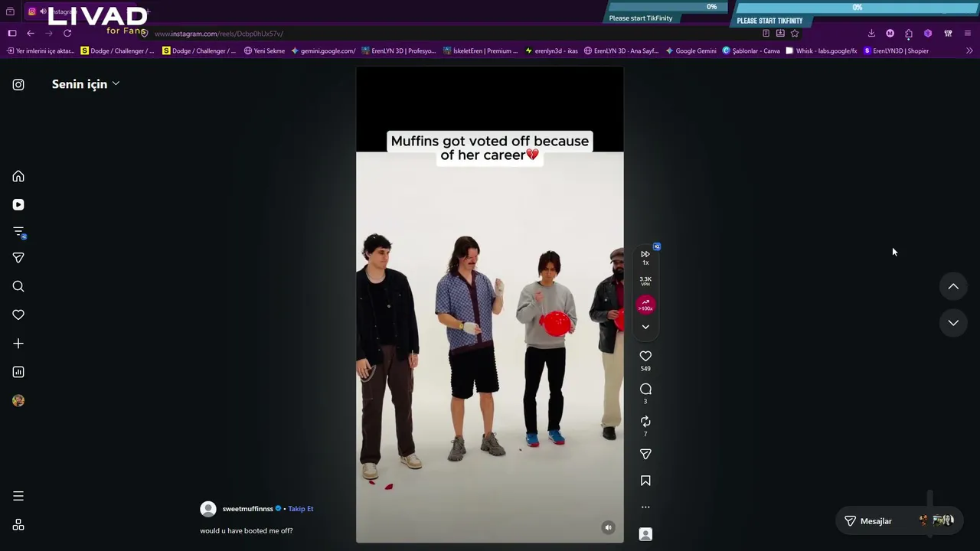Click the reel video to pause
The image size is (980, 551).
[x=489, y=305]
